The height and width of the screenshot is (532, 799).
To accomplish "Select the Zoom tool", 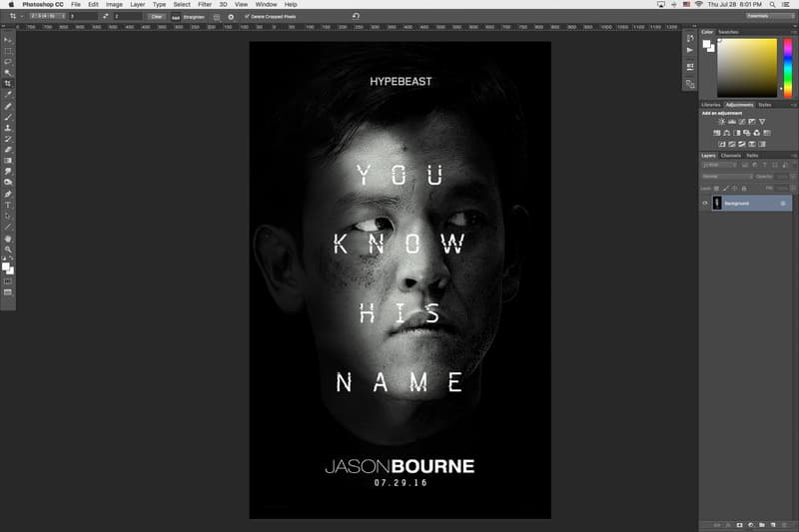I will coord(8,249).
